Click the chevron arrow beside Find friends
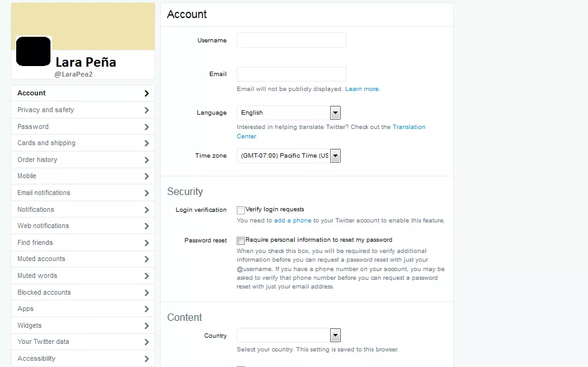Image resolution: width=588 pixels, height=367 pixels. 146,243
